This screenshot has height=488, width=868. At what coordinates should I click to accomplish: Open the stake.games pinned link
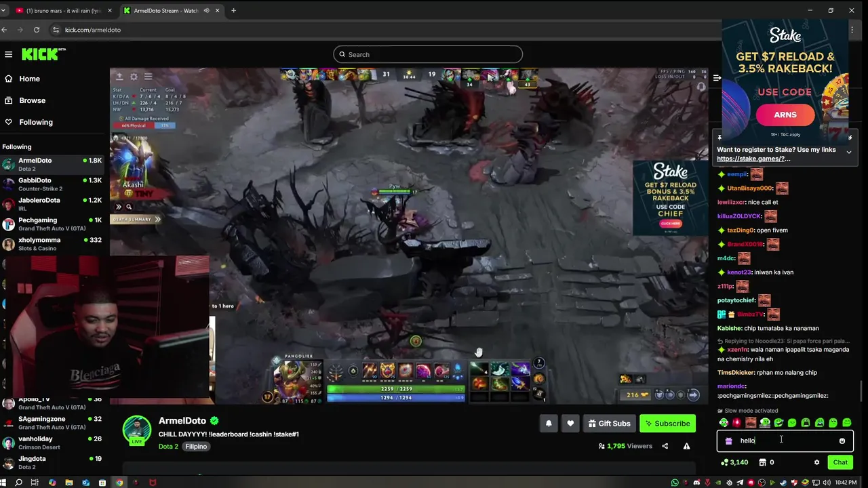pos(753,159)
